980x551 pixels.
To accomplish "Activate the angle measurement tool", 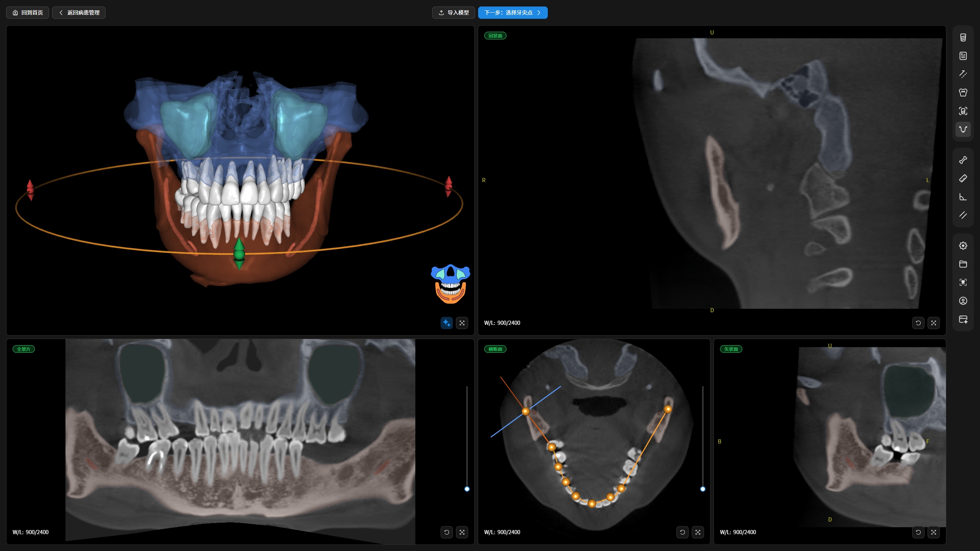I will click(963, 197).
